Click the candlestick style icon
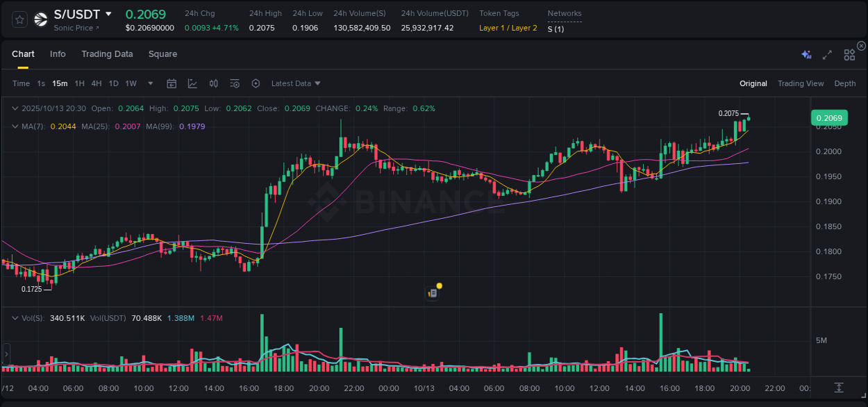This screenshot has height=407, width=868. pyautogui.click(x=213, y=83)
